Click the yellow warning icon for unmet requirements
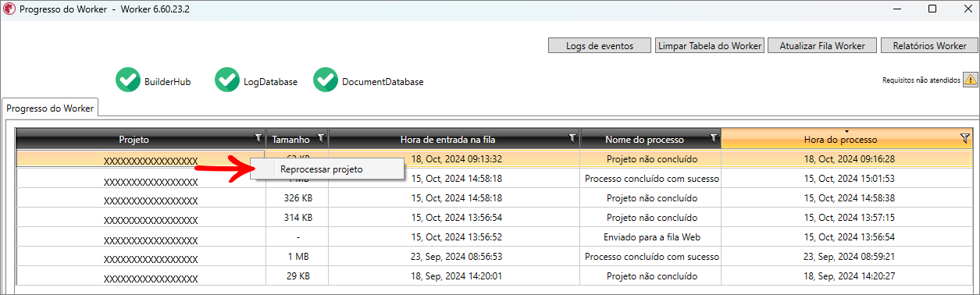980x295 pixels. point(971,79)
